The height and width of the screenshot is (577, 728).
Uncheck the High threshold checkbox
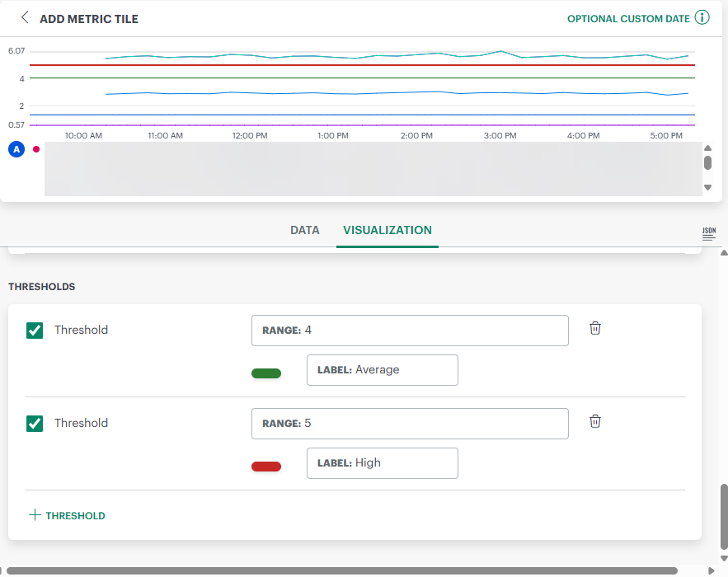(x=35, y=424)
